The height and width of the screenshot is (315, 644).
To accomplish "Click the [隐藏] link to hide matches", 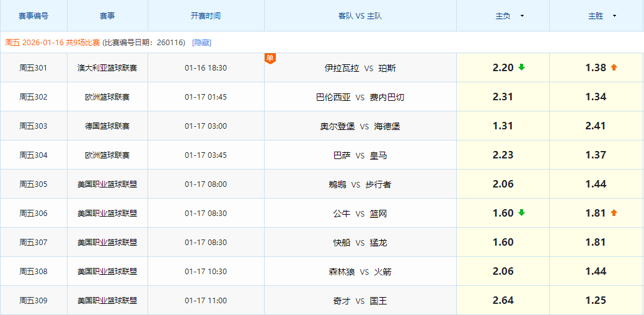I will pyautogui.click(x=201, y=43).
